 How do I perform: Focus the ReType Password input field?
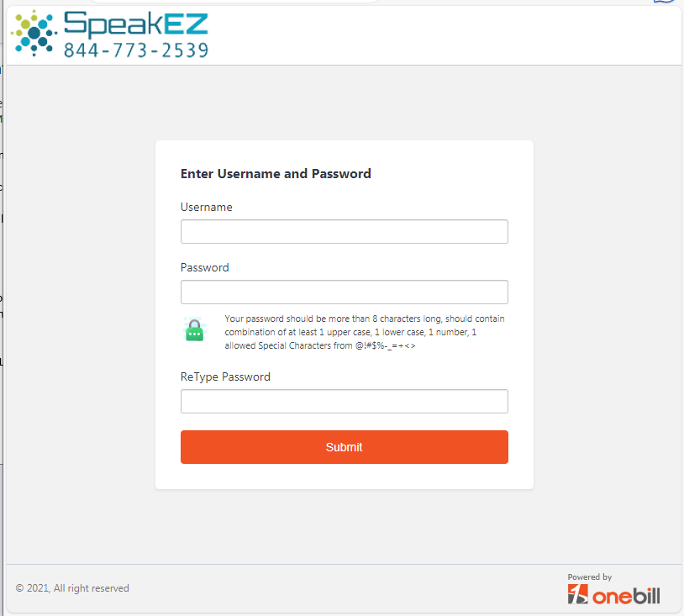click(345, 402)
